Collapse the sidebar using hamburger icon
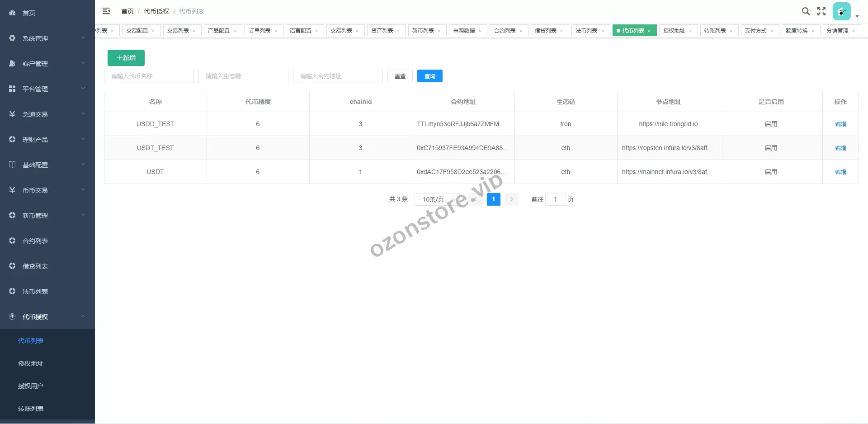 click(x=107, y=11)
